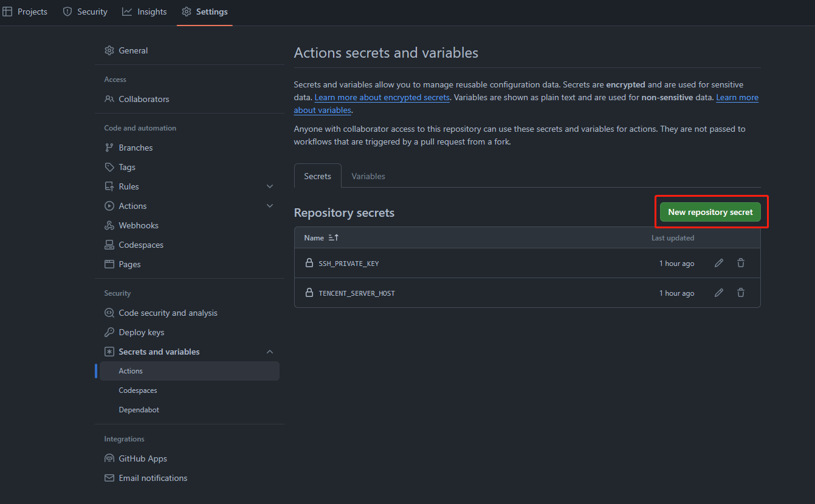Click the SSH_PRIVATE_KEY secret name
The height and width of the screenshot is (504, 815).
[349, 264]
